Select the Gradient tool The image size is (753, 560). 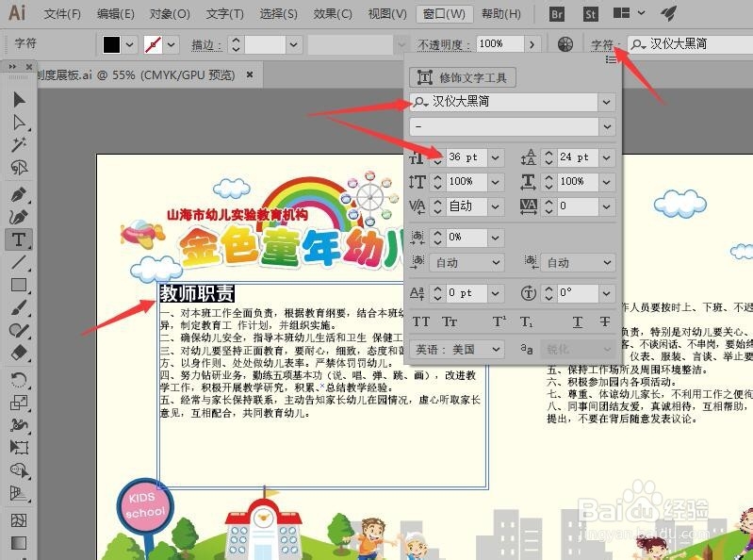[19, 543]
